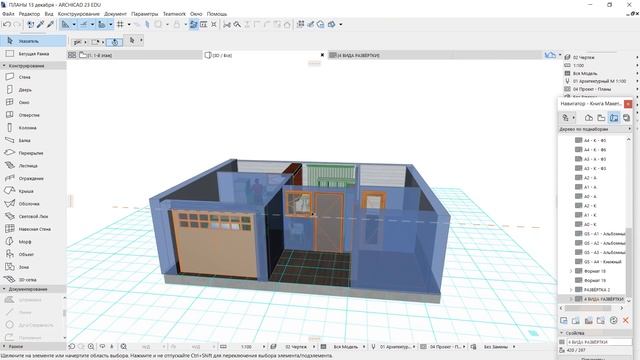Open the tab overview grid icon
Viewport: 640px width, 360px height.
(x=72, y=55)
